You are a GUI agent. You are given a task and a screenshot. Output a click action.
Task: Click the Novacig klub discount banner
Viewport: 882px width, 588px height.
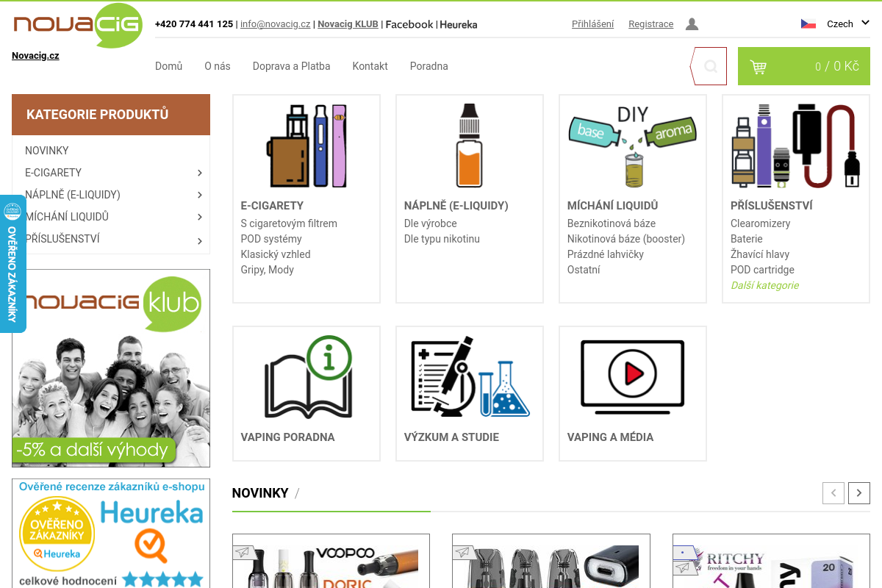point(111,368)
